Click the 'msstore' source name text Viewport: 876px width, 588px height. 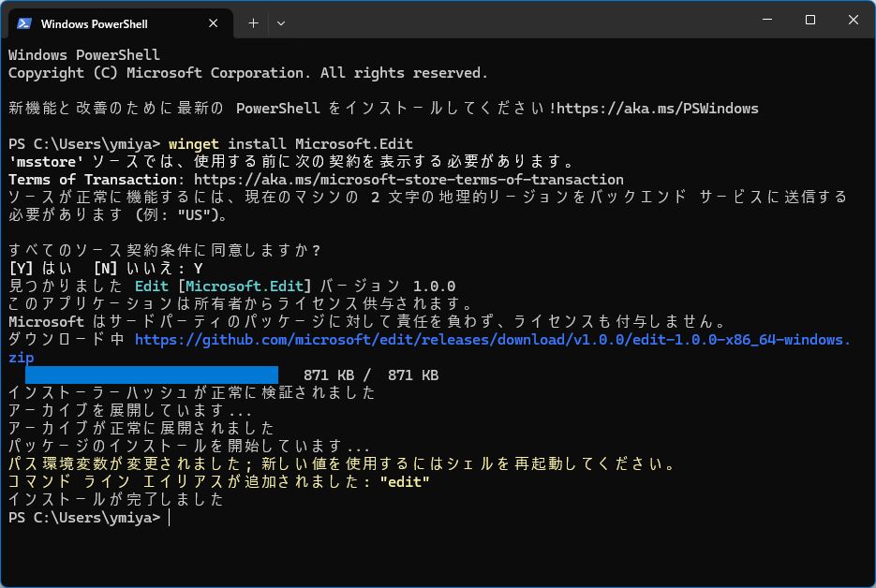pyautogui.click(x=46, y=162)
